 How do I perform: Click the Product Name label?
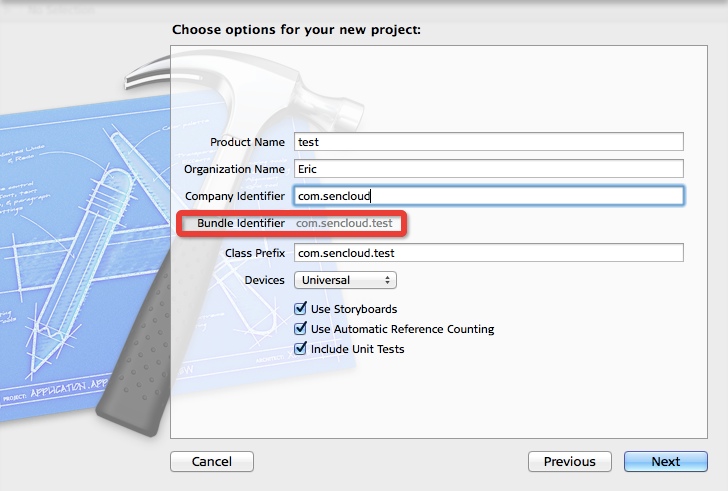pos(247,142)
